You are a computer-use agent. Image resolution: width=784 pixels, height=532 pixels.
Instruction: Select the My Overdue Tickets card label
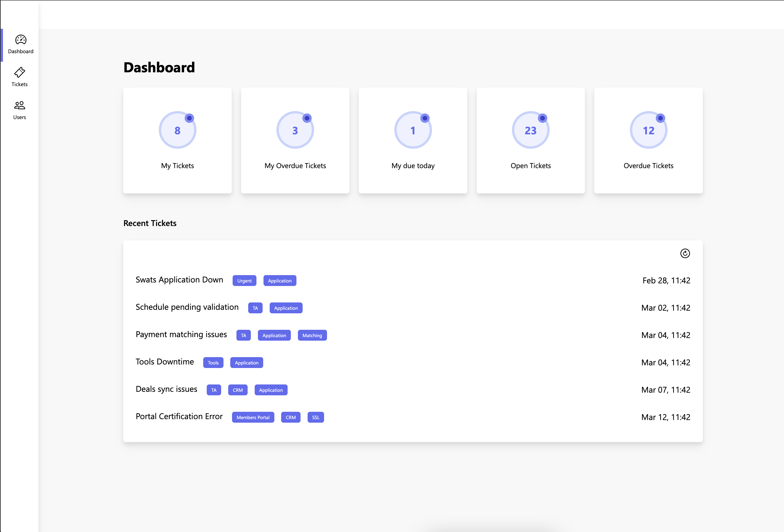click(x=295, y=165)
